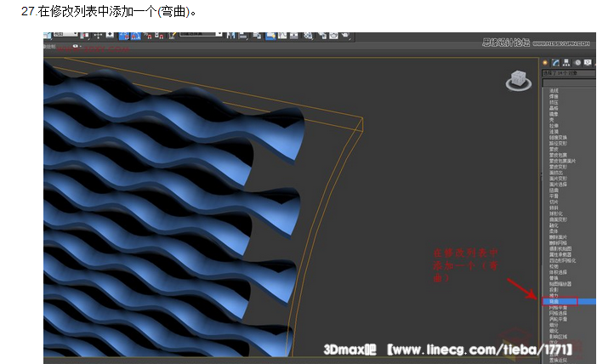Select 体积选择 in the modifier list
This screenshot has width=597, height=364.
click(558, 272)
